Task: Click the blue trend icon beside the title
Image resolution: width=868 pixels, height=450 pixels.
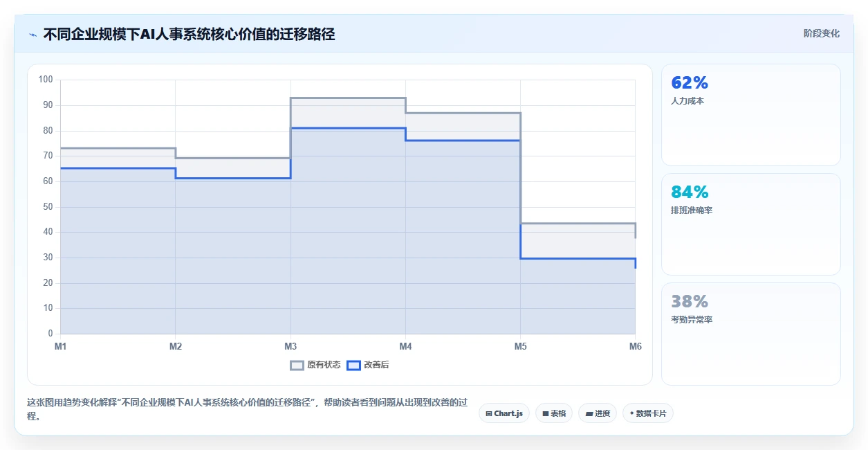Action: [x=33, y=35]
